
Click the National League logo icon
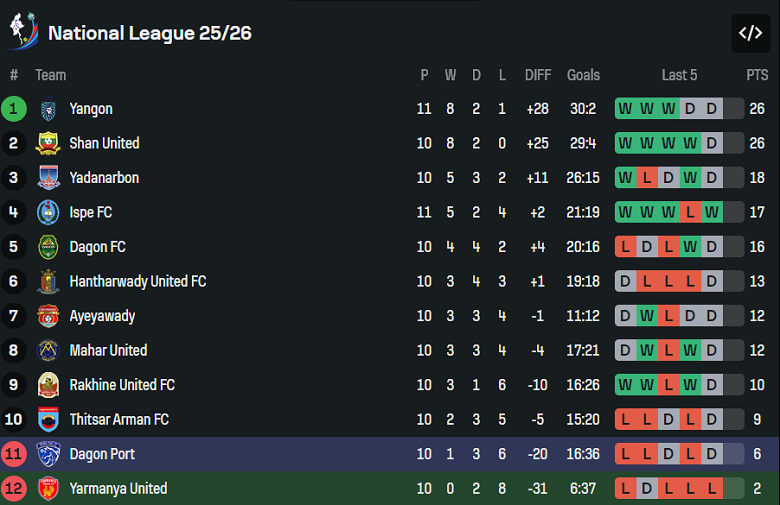pos(22,31)
